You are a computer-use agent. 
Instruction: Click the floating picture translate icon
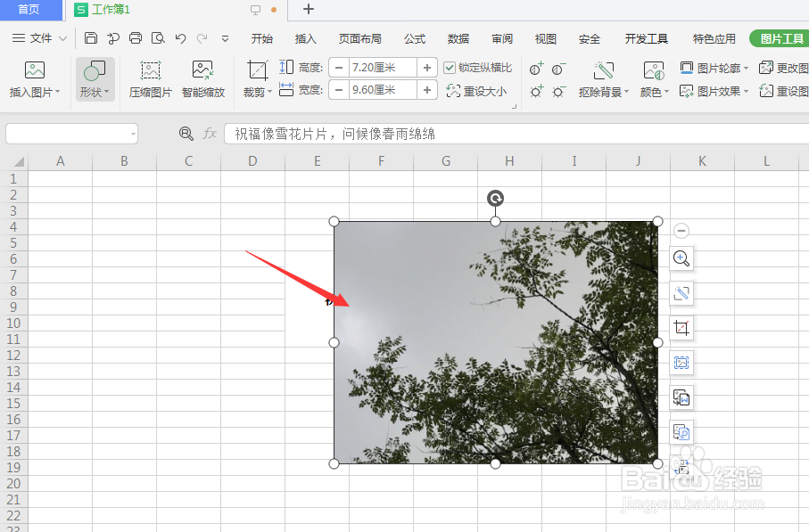(x=681, y=432)
